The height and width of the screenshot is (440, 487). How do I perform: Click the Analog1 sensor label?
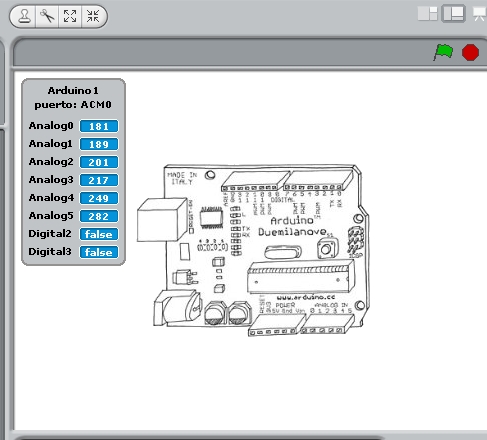coord(51,144)
